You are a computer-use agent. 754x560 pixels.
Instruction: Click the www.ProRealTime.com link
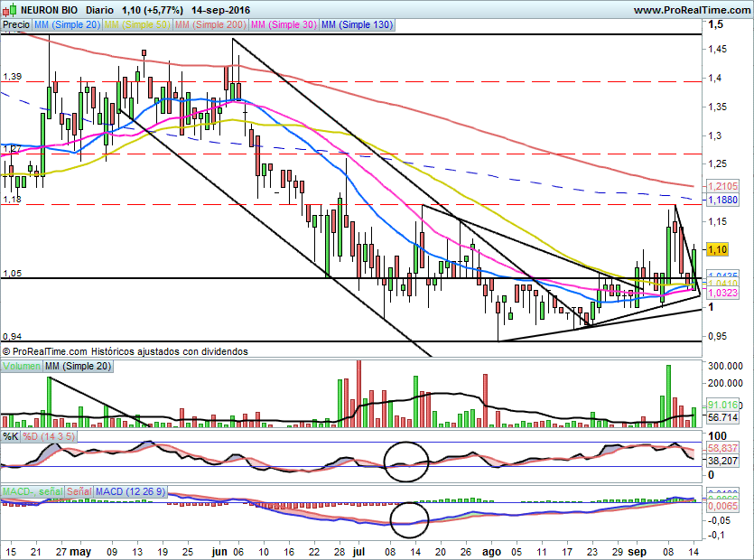pos(691,10)
